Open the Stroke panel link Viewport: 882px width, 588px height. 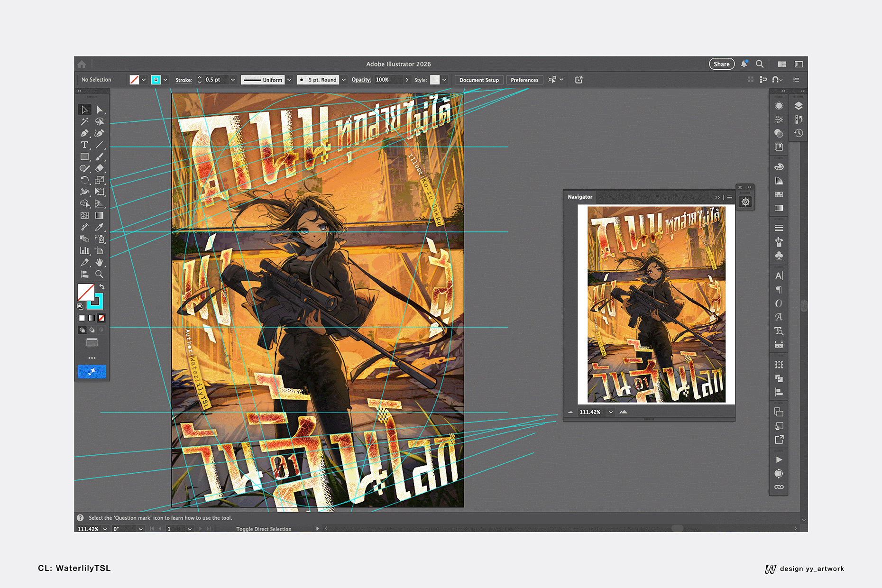pos(184,80)
